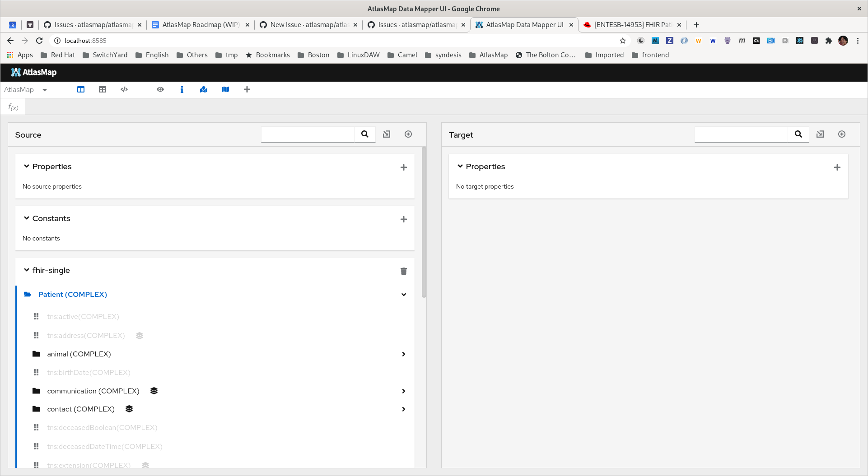Select tns:birthDate(COMPLEX) field

tap(89, 373)
